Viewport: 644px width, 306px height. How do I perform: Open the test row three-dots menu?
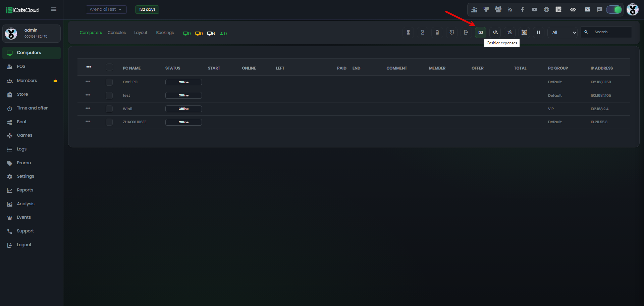[x=88, y=95]
